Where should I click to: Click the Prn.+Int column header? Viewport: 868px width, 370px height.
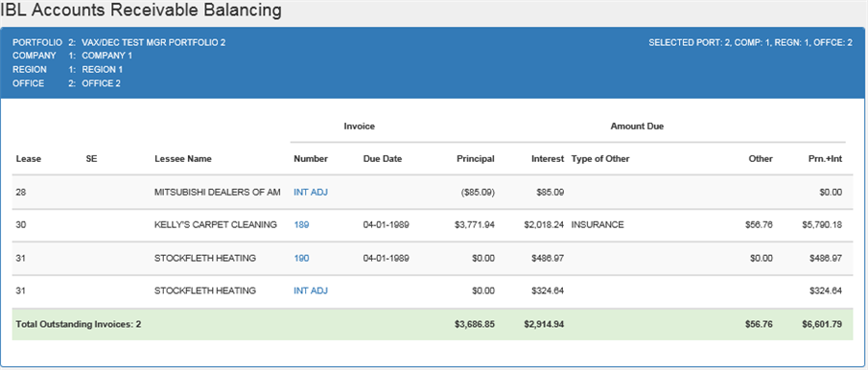[825, 159]
